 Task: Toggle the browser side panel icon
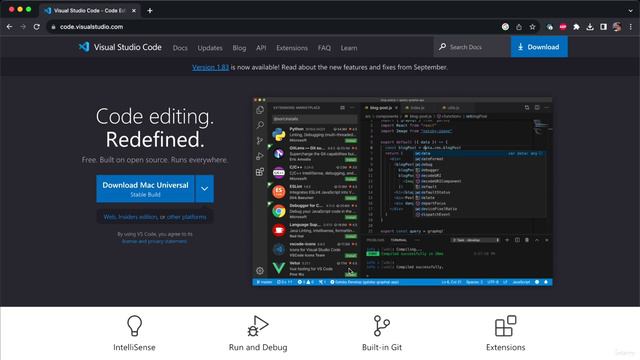pyautogui.click(x=603, y=27)
